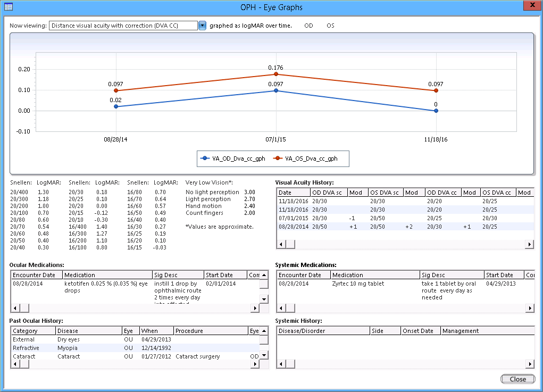Click Procedure header in Past Ocular History
The height and width of the screenshot is (392, 543).
pyautogui.click(x=211, y=331)
